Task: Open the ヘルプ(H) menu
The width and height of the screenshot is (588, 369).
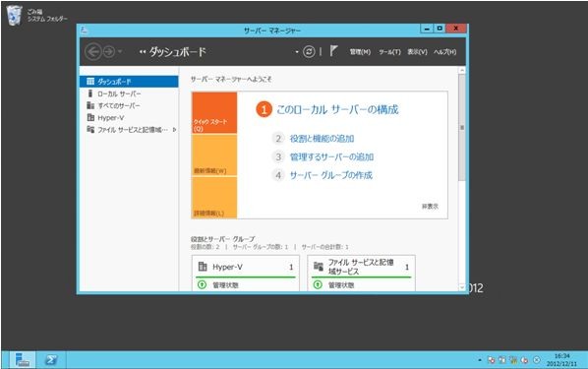Action: click(x=445, y=52)
